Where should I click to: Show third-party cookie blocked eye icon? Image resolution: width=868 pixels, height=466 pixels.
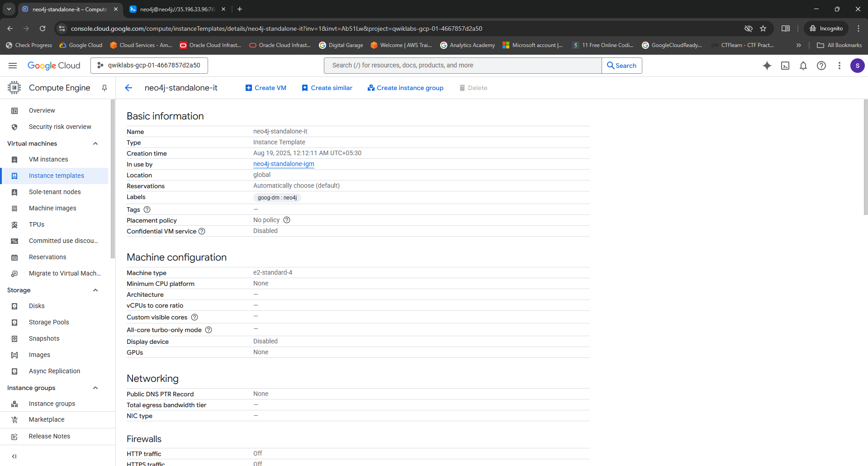pyautogui.click(x=749, y=29)
